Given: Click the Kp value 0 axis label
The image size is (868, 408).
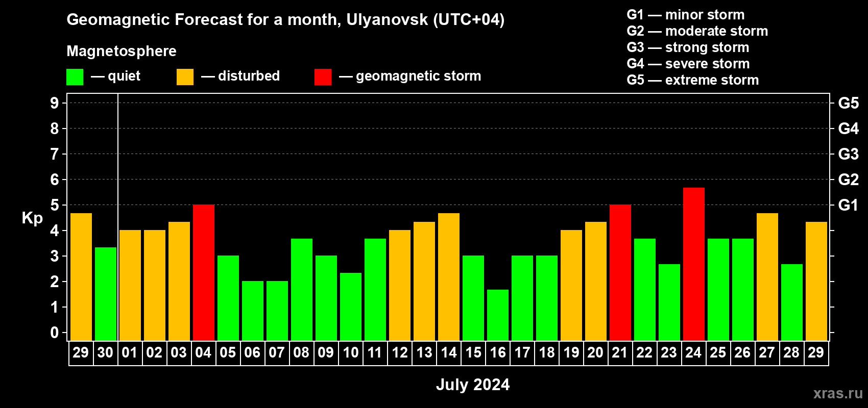Looking at the screenshot, I should coord(55,333).
